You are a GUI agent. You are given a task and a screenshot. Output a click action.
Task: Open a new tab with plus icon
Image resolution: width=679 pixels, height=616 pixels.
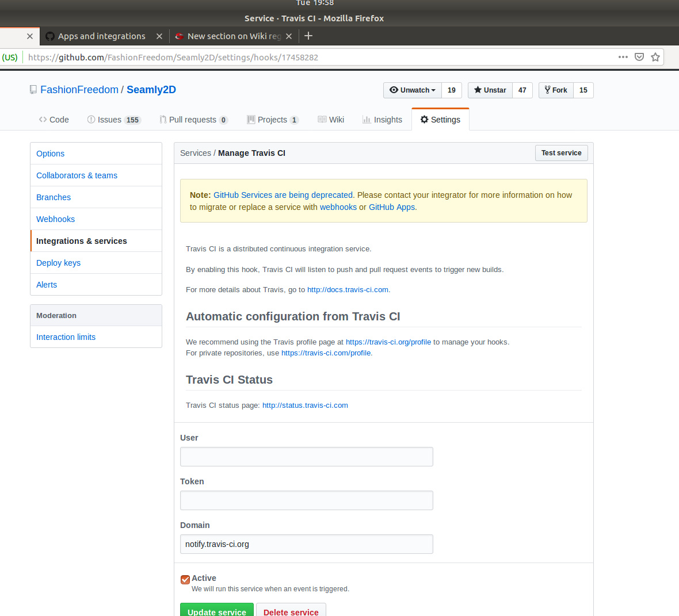tap(308, 36)
